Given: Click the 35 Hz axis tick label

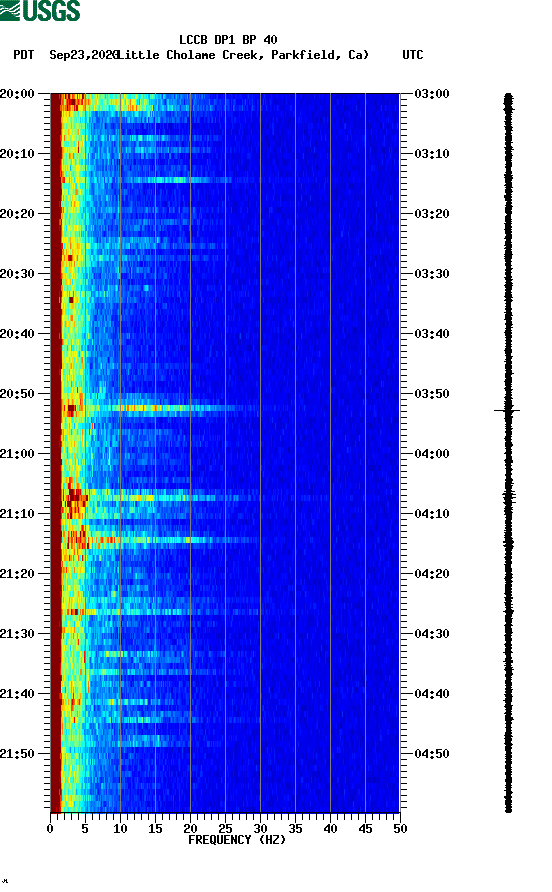Looking at the screenshot, I should tap(295, 829).
